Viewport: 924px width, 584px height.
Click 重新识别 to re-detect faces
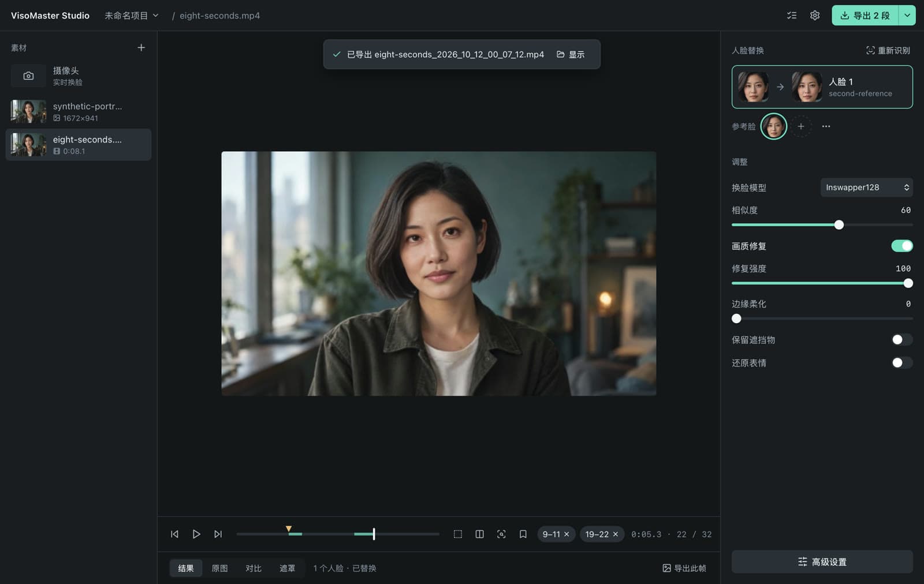click(x=888, y=51)
